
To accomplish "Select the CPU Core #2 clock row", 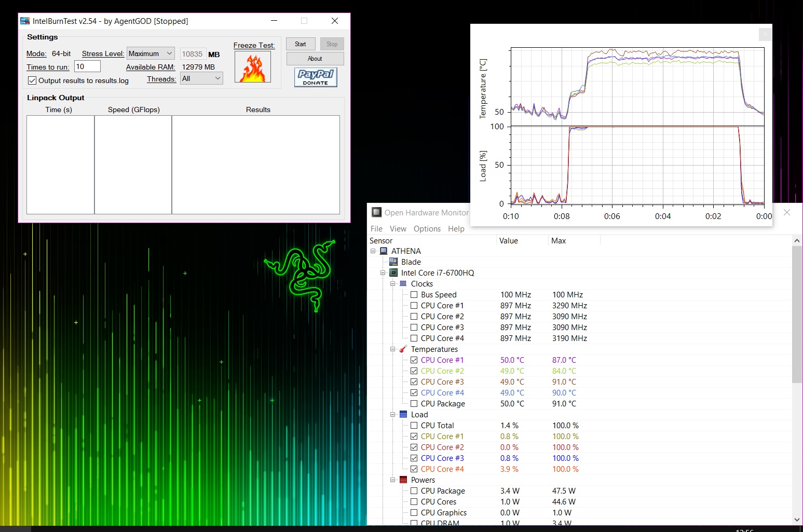I will [579, 317].
